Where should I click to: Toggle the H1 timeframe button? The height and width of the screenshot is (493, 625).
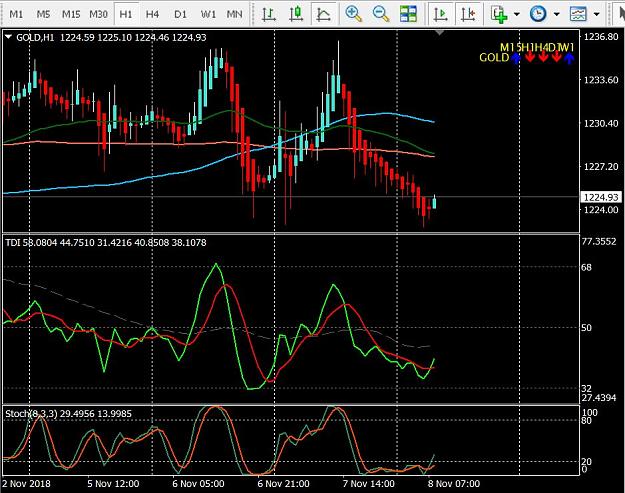pyautogui.click(x=126, y=14)
